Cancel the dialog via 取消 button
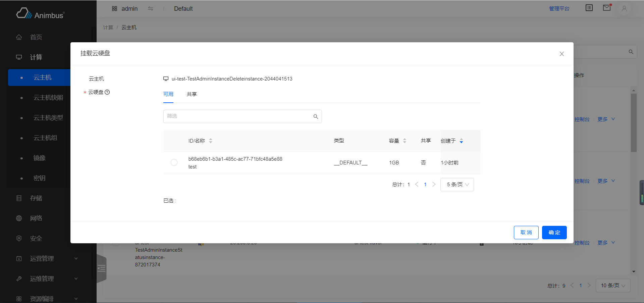Viewport: 644px width, 303px height. click(x=526, y=233)
